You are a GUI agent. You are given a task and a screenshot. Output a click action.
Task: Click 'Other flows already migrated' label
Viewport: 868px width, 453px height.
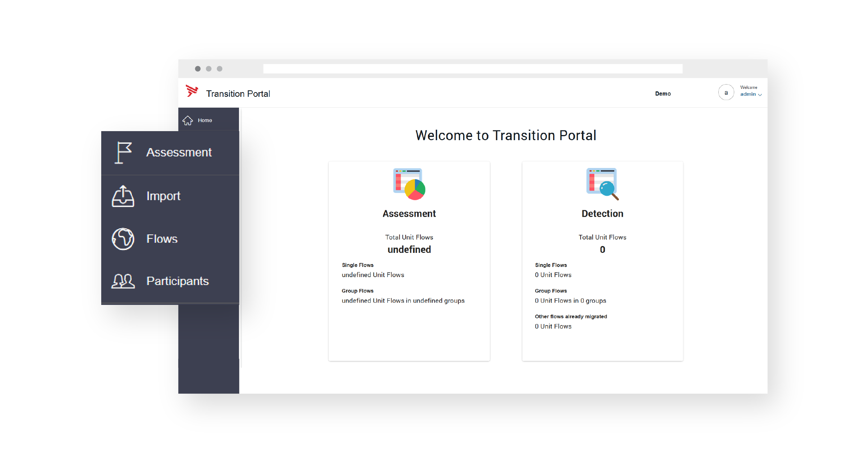[571, 316]
